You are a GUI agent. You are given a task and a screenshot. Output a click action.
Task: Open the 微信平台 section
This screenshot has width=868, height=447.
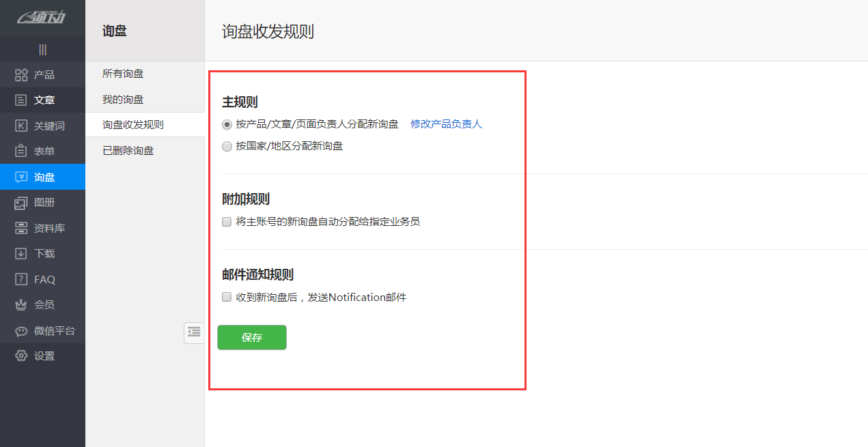click(x=42, y=330)
